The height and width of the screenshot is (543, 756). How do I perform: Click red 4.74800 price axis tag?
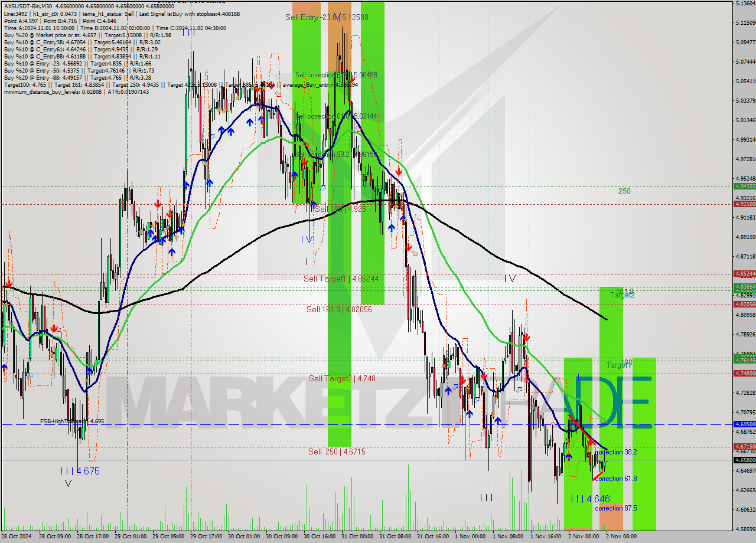(745, 373)
